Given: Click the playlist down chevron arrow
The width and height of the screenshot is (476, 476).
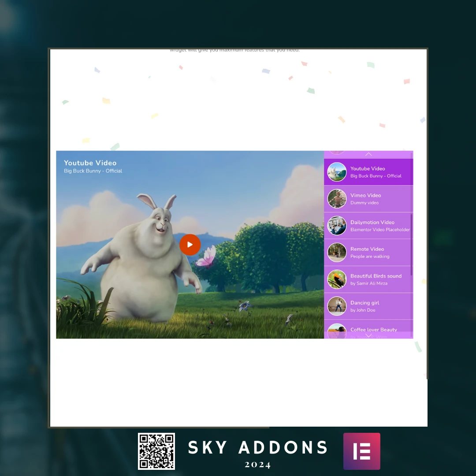Looking at the screenshot, I should click(x=368, y=335).
